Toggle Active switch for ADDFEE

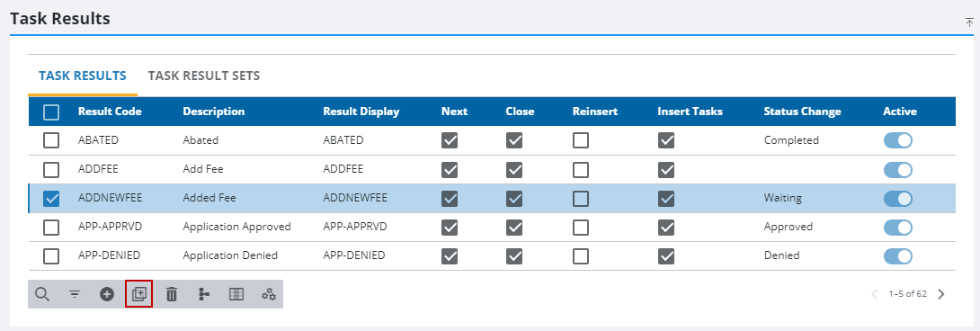[897, 170]
